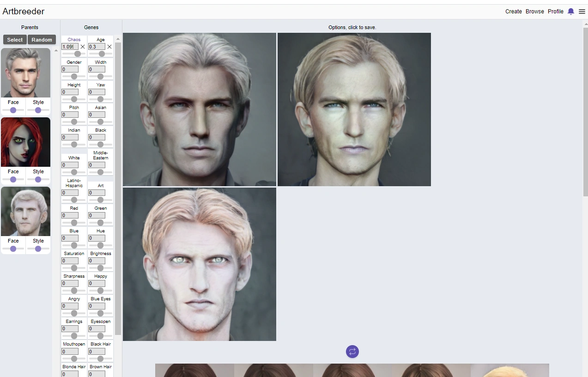Click the White gene slider
This screenshot has height=377, width=588.
(74, 172)
